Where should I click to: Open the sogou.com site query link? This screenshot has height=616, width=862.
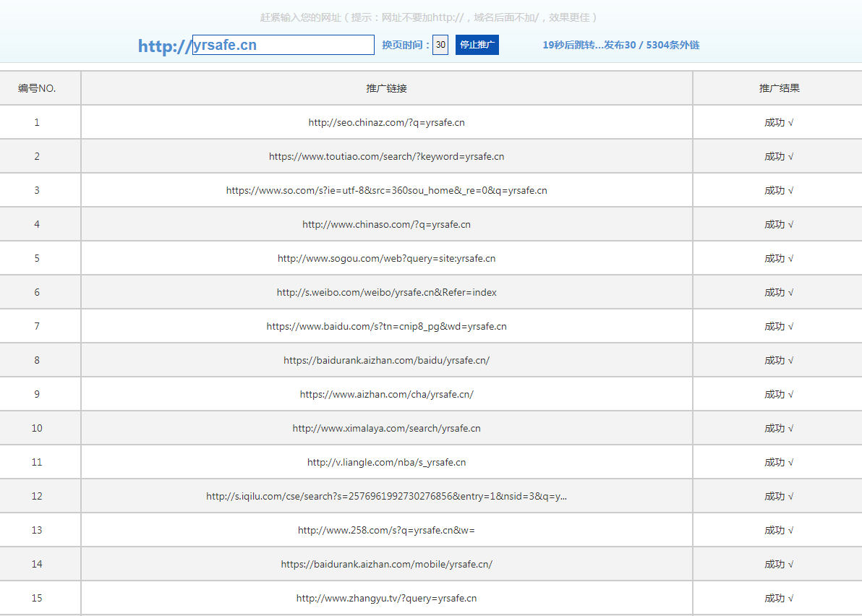[386, 258]
